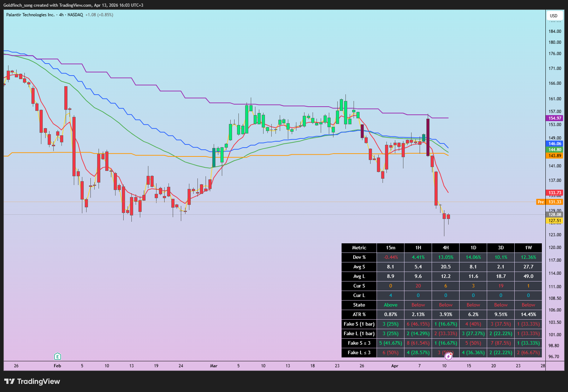The height and width of the screenshot is (392, 568).
Task: Click the 166.00 price axis label
Action: [555, 83]
